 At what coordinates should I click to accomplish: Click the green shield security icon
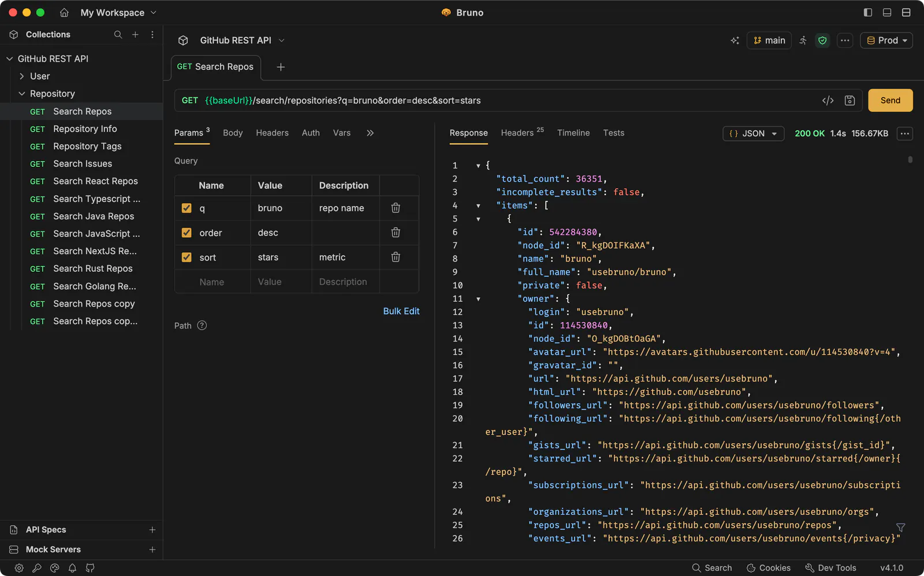(x=822, y=40)
